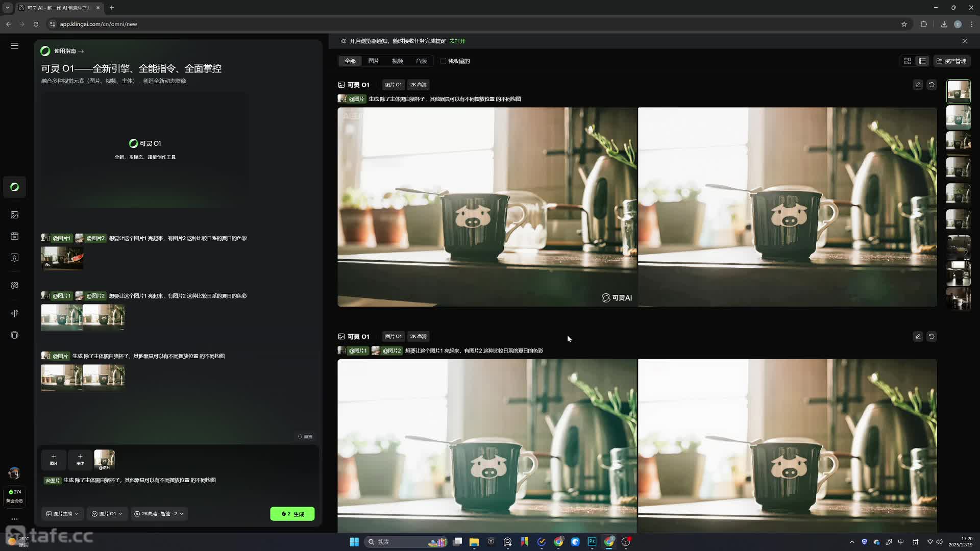Click the audio waveform sidebar icon
The width and height of the screenshot is (980, 551).
pos(14,313)
